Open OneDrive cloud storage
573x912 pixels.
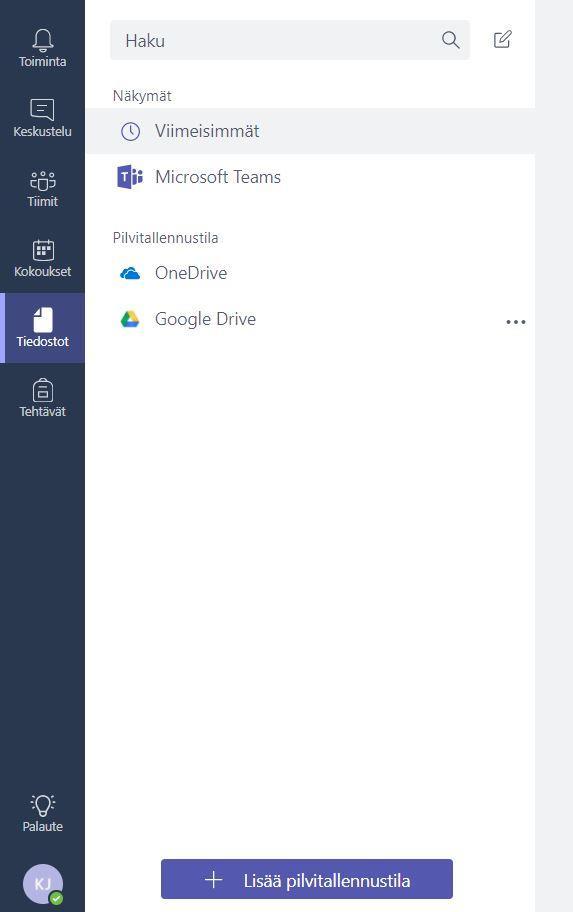tap(310, 273)
